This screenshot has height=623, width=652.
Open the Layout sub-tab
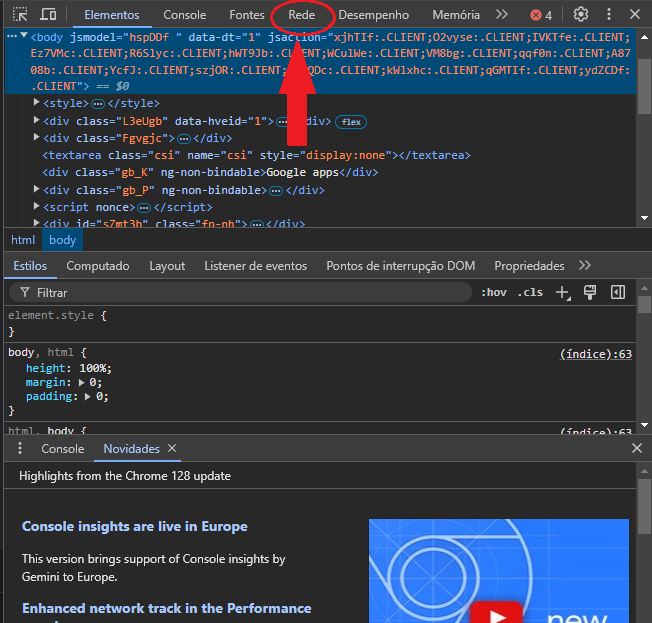pos(167,266)
